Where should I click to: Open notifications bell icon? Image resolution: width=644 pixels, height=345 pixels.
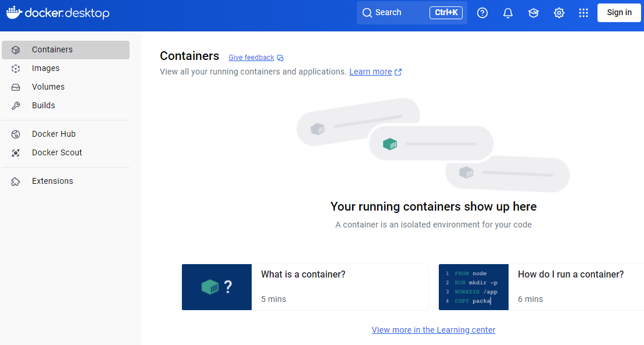pyautogui.click(x=507, y=13)
